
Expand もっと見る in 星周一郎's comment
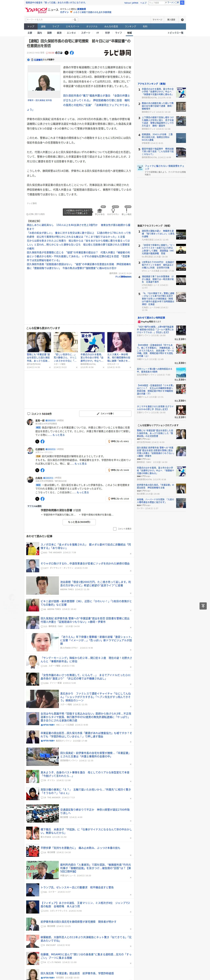click(59, 435)
